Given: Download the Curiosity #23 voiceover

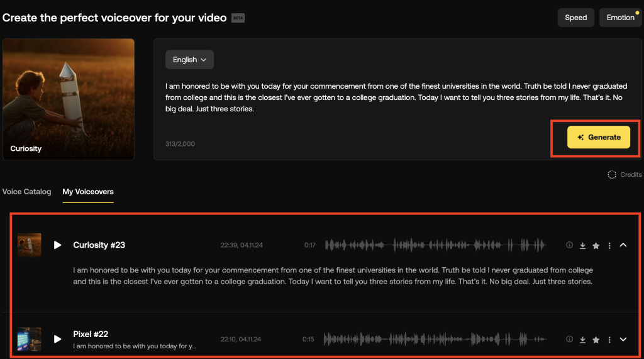Looking at the screenshot, I should [583, 245].
